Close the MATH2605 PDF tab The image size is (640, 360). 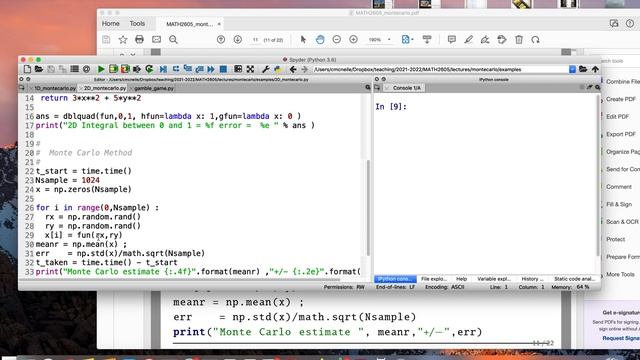coord(219,24)
